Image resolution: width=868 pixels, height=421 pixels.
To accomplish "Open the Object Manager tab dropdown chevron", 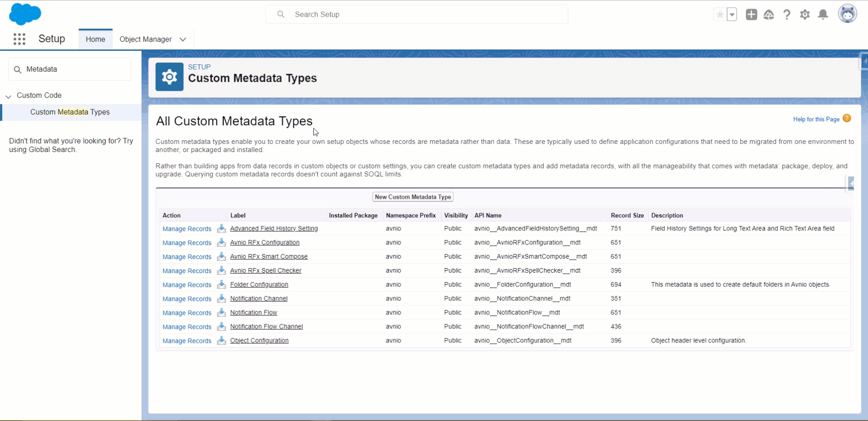I will tap(183, 39).
